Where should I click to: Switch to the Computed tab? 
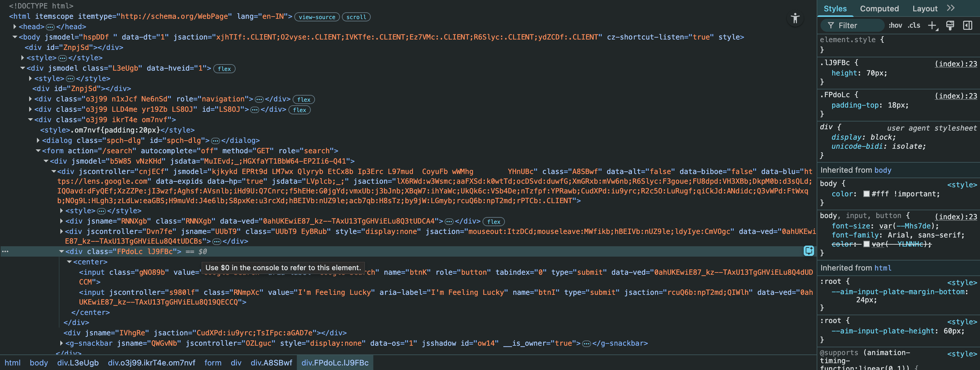pyautogui.click(x=879, y=8)
